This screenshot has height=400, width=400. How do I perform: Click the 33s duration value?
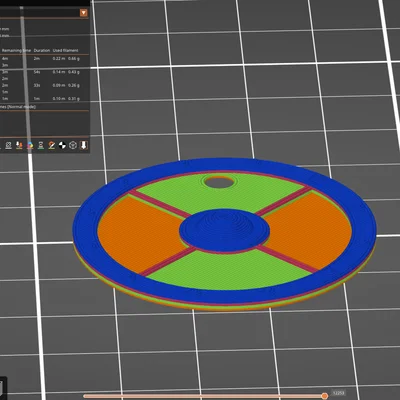click(37, 85)
